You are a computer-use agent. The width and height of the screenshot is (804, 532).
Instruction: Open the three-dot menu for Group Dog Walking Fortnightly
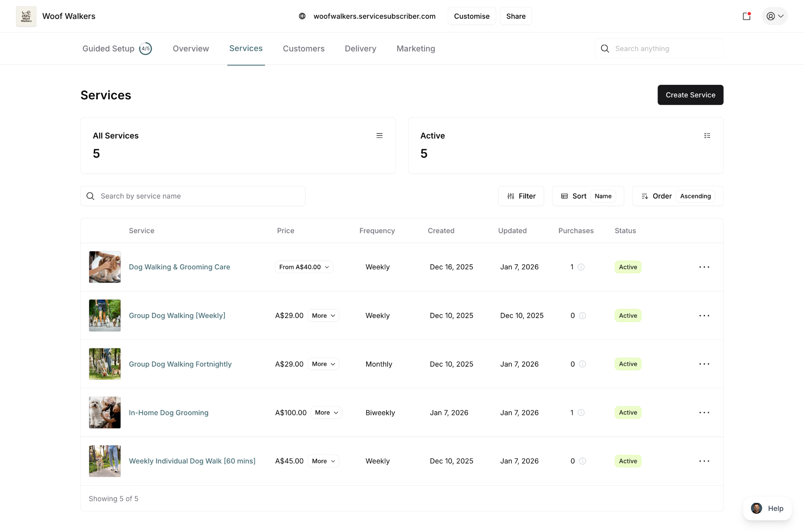(704, 364)
